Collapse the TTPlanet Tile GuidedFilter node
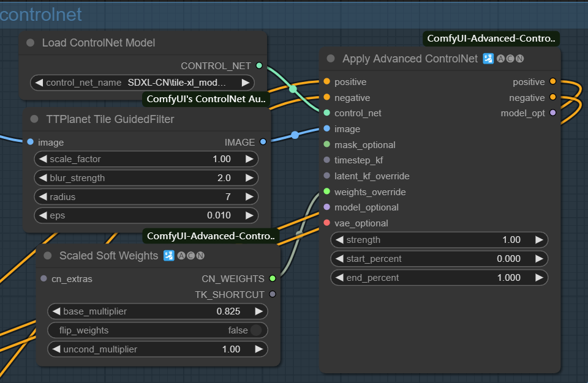 coord(34,120)
